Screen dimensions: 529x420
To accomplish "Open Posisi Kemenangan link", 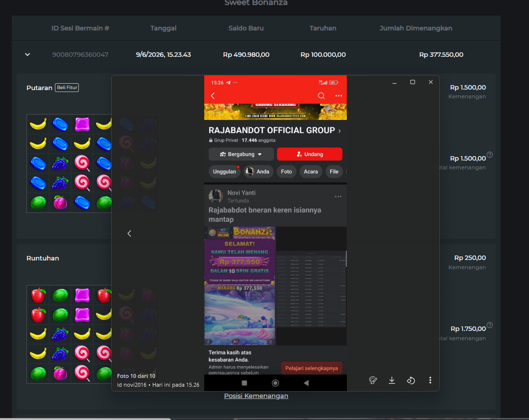I will (x=256, y=396).
